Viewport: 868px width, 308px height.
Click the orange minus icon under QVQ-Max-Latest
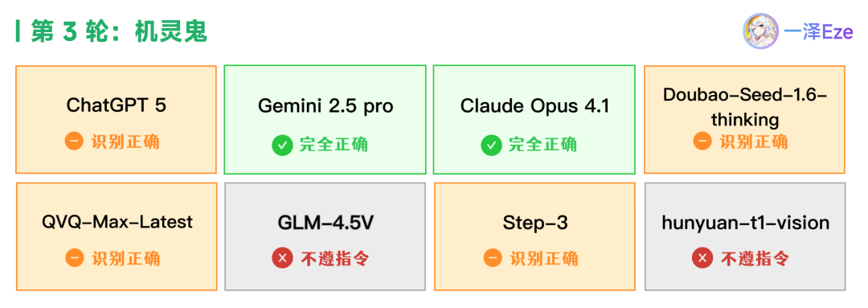74,258
